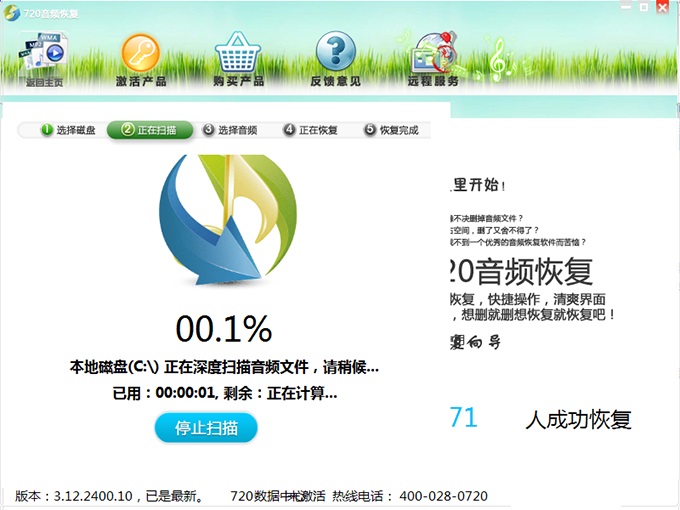Click the 人成功恢复 counter text
The height and width of the screenshot is (510, 680).
click(578, 419)
